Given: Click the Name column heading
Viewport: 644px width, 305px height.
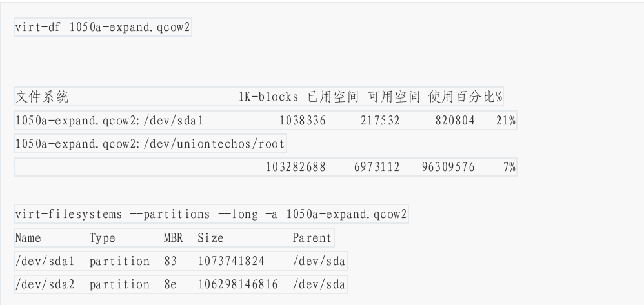Looking at the screenshot, I should (28, 238).
